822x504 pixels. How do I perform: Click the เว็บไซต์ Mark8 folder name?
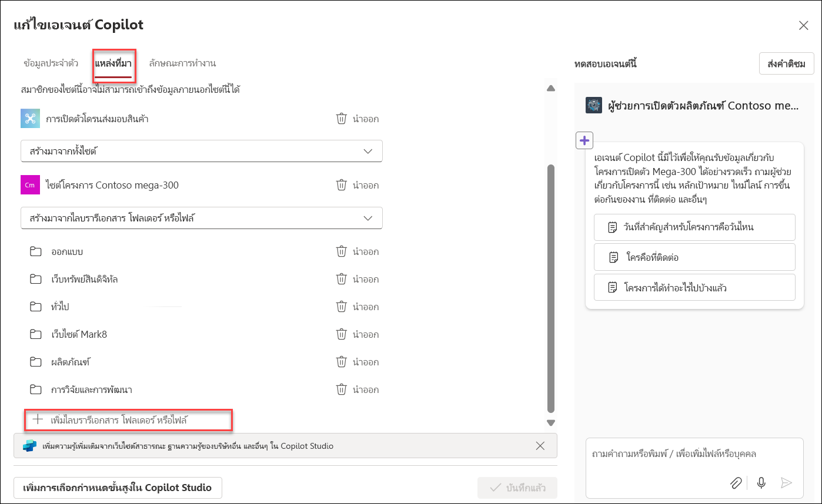click(79, 334)
